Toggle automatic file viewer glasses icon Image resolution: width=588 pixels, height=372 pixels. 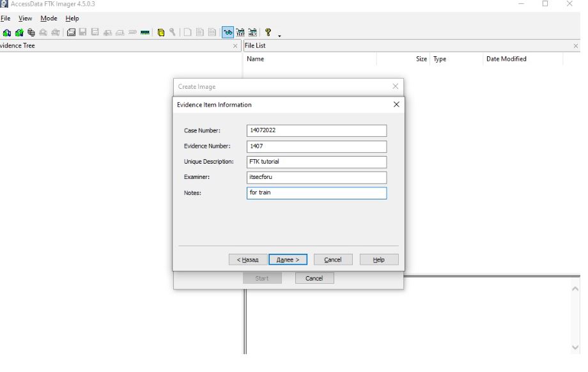228,32
